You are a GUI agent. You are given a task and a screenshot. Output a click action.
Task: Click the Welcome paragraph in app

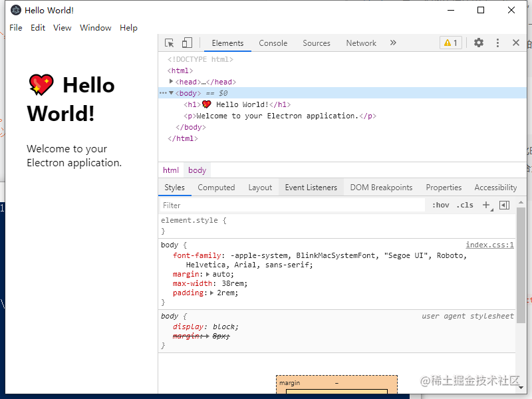pyautogui.click(x=74, y=156)
